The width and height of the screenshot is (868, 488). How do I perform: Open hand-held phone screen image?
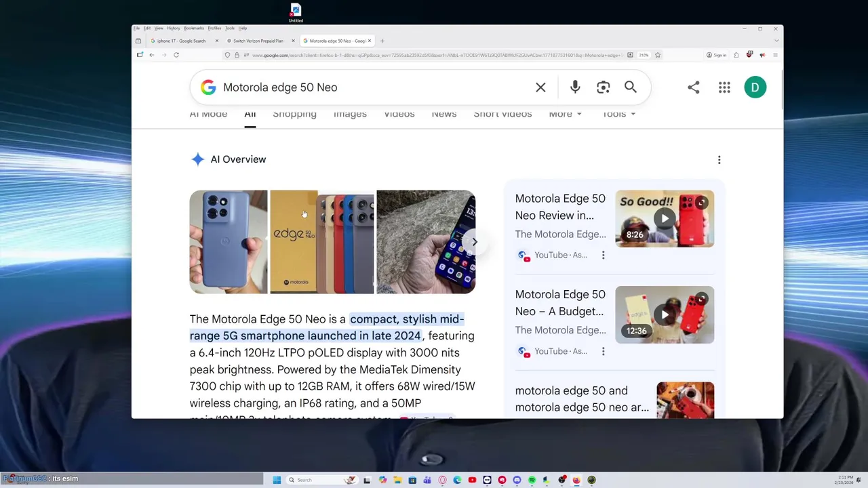[426, 242]
